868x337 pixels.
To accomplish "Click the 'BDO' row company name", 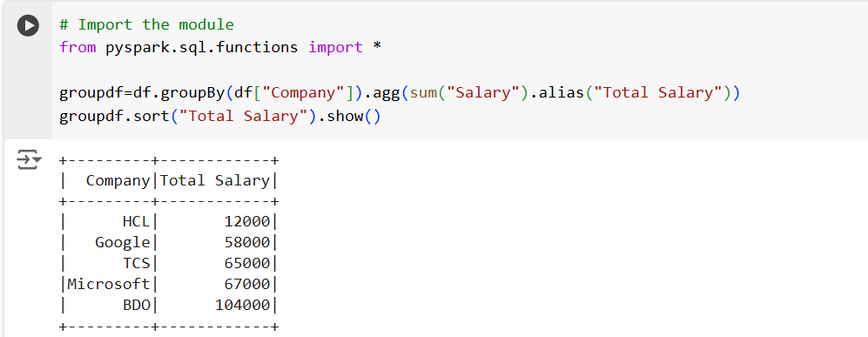I will click(136, 305).
